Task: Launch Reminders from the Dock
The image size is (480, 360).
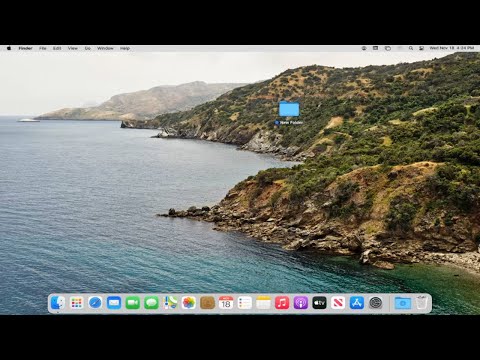Action: [245, 303]
